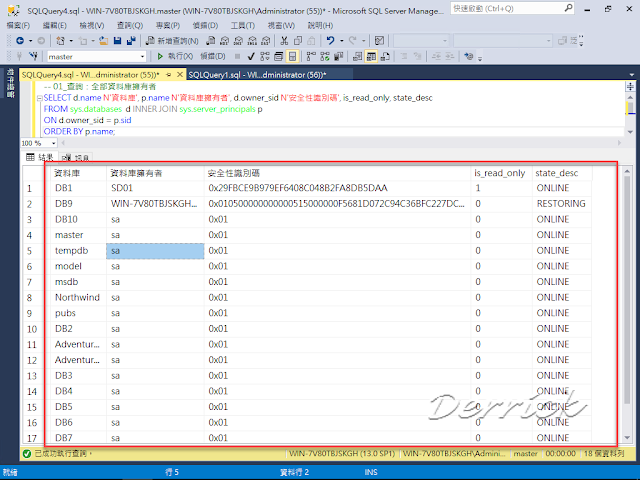Click the Increase Indent icon

(449, 56)
